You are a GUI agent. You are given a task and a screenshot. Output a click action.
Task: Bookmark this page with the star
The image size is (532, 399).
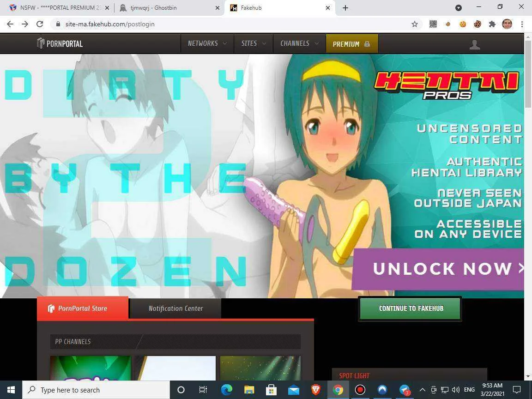coord(415,24)
